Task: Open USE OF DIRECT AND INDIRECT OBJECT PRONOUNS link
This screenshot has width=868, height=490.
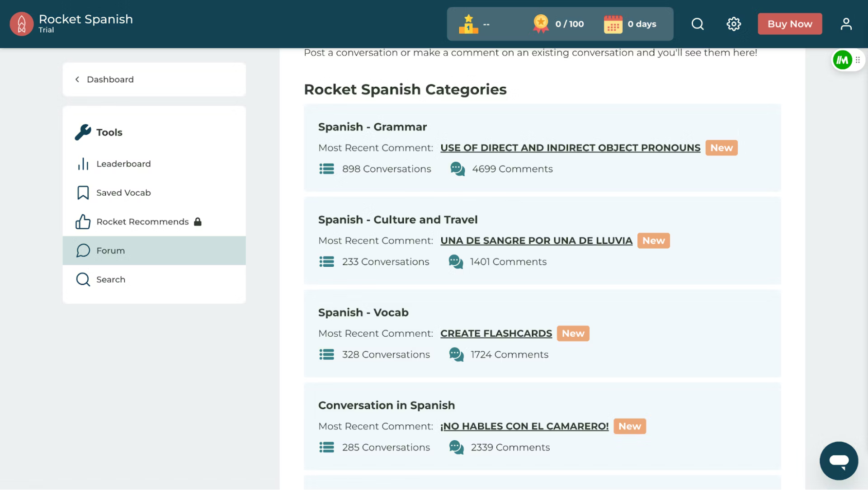Action: coord(570,148)
